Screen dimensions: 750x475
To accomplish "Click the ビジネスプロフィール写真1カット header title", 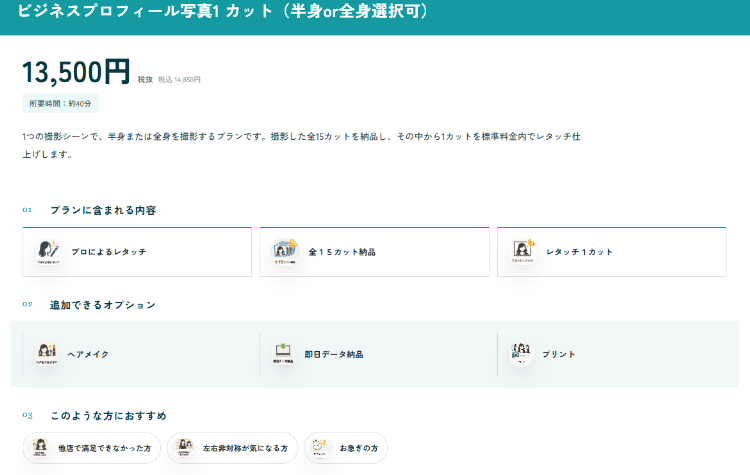I will 222,11.
